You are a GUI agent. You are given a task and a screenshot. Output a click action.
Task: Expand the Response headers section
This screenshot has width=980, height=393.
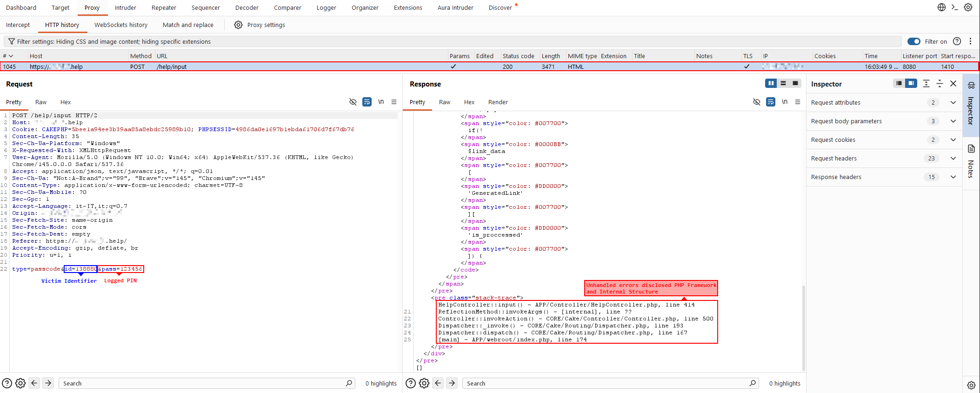point(953,177)
